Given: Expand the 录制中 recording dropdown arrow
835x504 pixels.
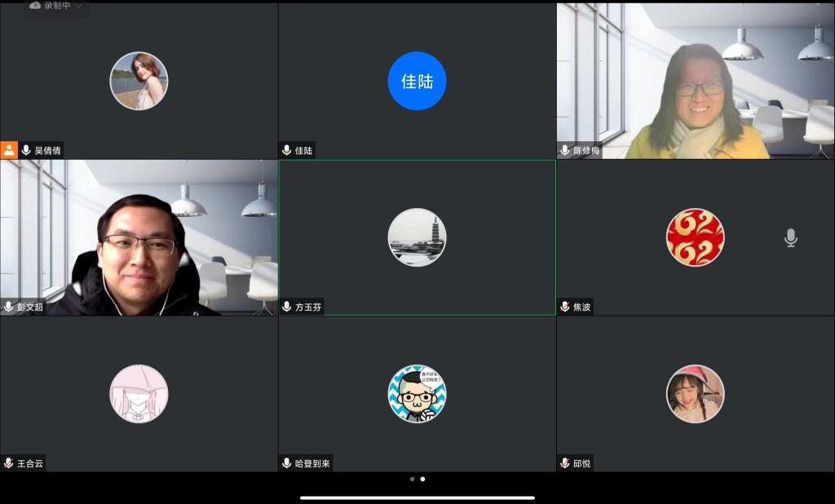Looking at the screenshot, I should 77,6.
